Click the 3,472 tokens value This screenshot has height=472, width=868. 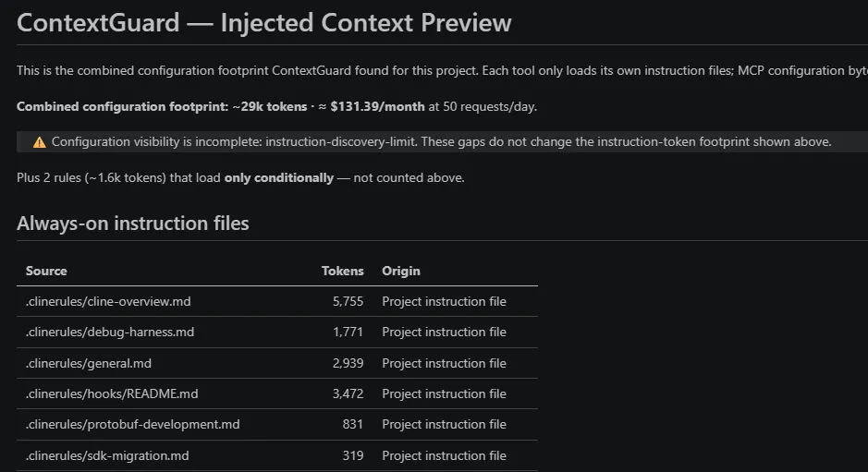348,393
